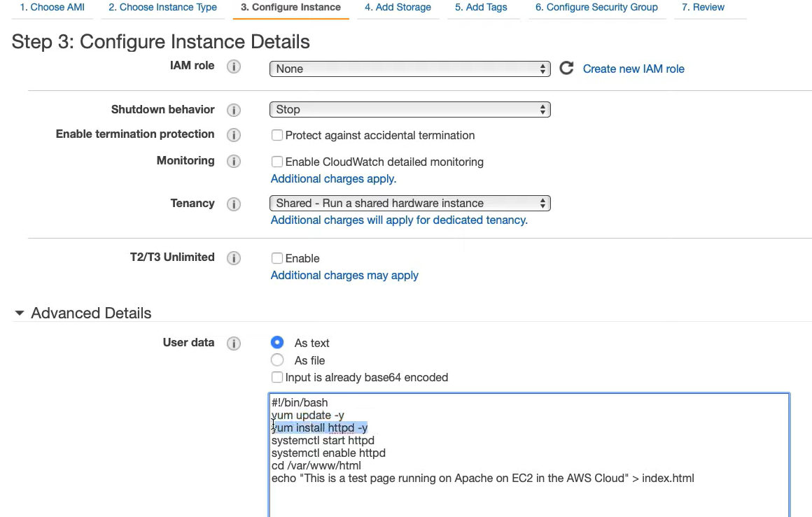This screenshot has height=517, width=812.
Task: Click the Tenancy info icon
Action: [x=234, y=204]
